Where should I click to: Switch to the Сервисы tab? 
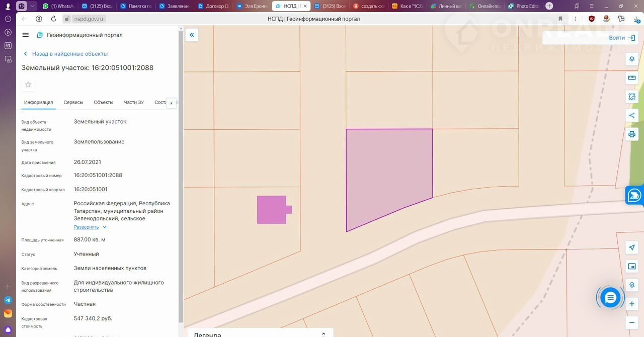click(73, 103)
